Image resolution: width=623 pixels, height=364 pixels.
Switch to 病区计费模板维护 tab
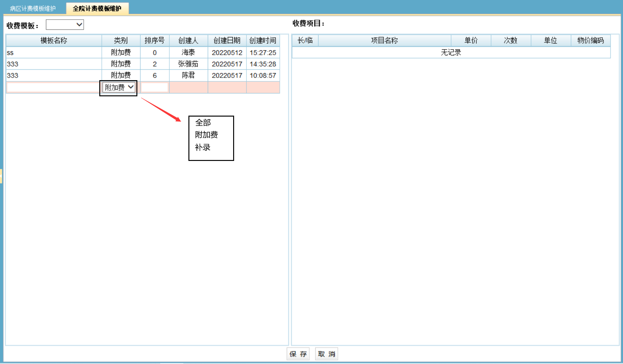click(33, 9)
